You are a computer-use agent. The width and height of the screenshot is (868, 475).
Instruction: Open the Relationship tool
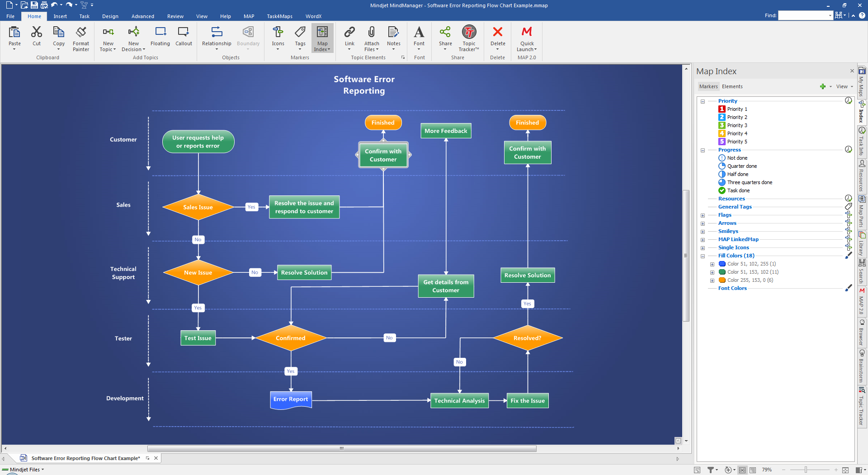coord(217,32)
